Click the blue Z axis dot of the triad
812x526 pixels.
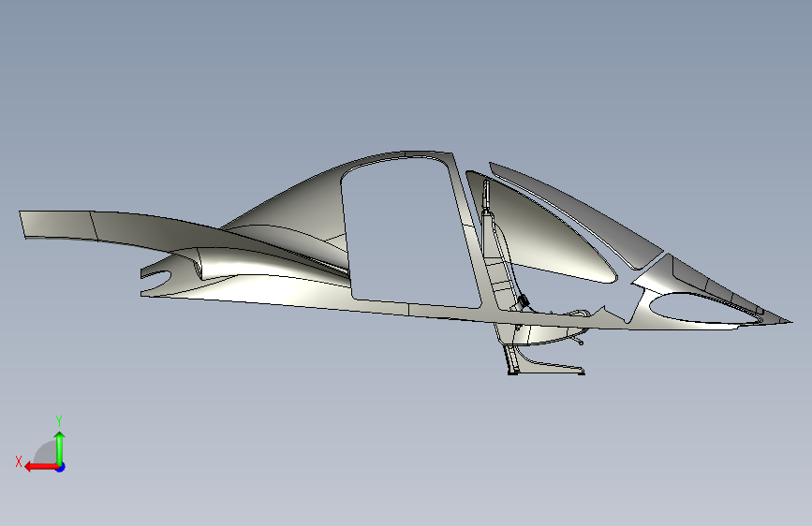(61, 467)
